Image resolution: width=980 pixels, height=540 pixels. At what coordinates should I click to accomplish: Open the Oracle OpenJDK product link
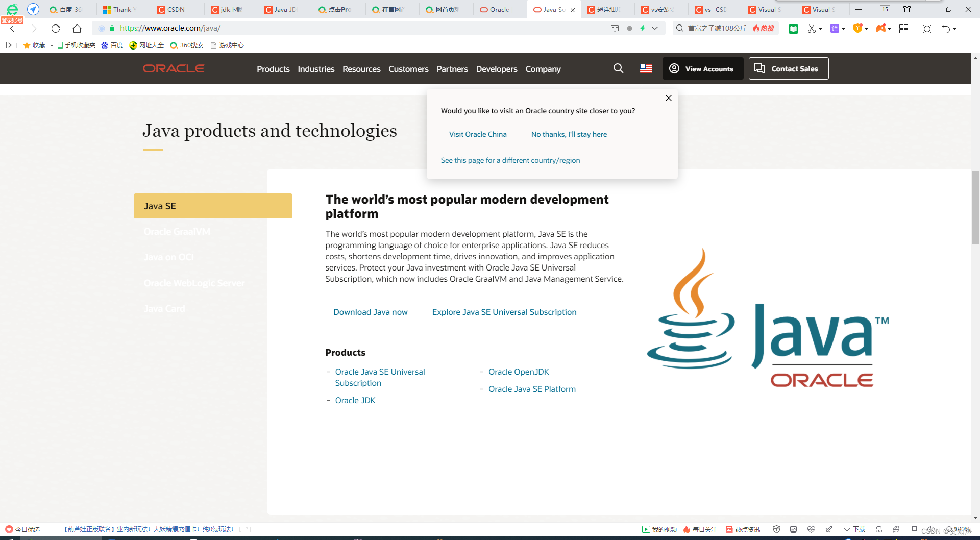click(519, 372)
